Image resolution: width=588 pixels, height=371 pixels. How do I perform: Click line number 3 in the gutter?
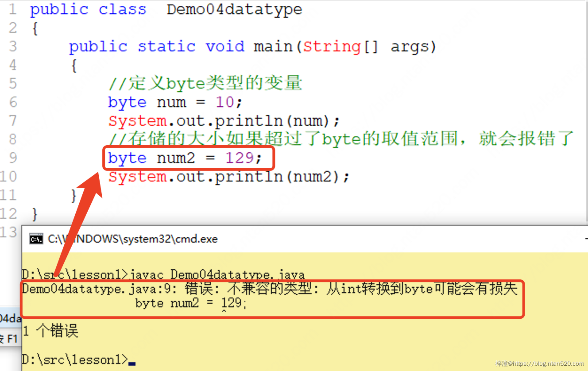tap(12, 46)
